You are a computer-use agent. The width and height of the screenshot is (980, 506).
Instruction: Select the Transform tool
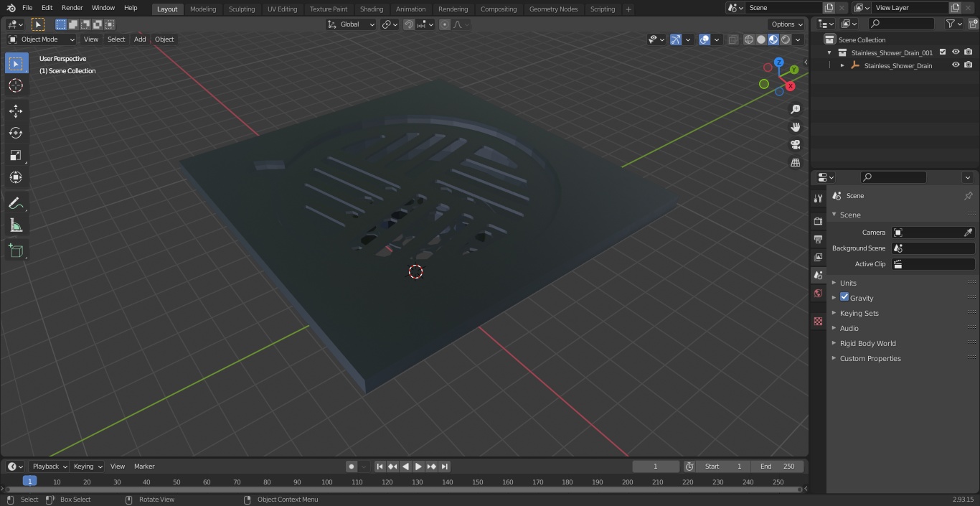pyautogui.click(x=16, y=177)
